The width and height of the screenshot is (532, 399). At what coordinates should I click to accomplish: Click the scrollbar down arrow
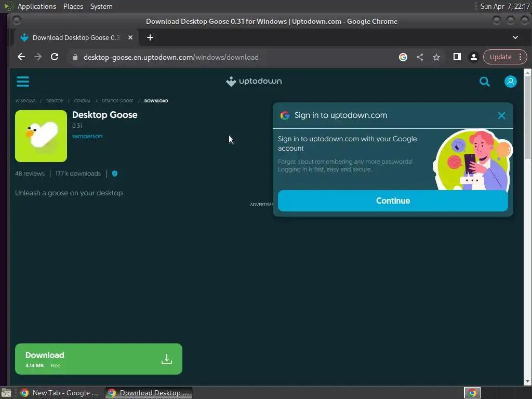pos(527,381)
